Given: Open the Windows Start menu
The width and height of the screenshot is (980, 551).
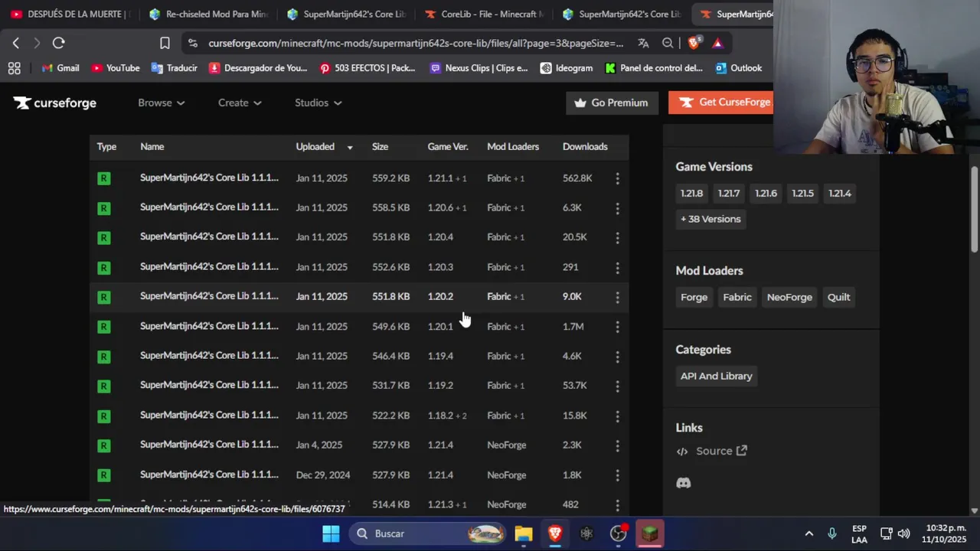Looking at the screenshot, I should pos(331,533).
